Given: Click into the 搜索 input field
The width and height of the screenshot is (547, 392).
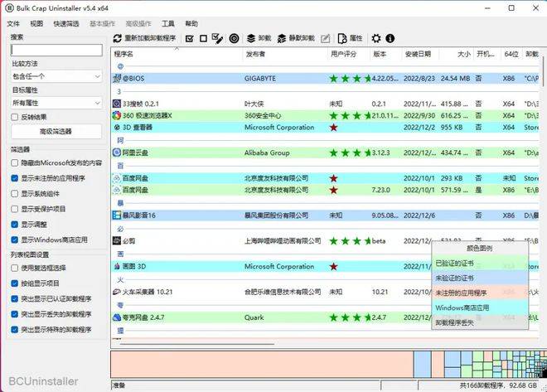Looking at the screenshot, I should tap(56, 51).
